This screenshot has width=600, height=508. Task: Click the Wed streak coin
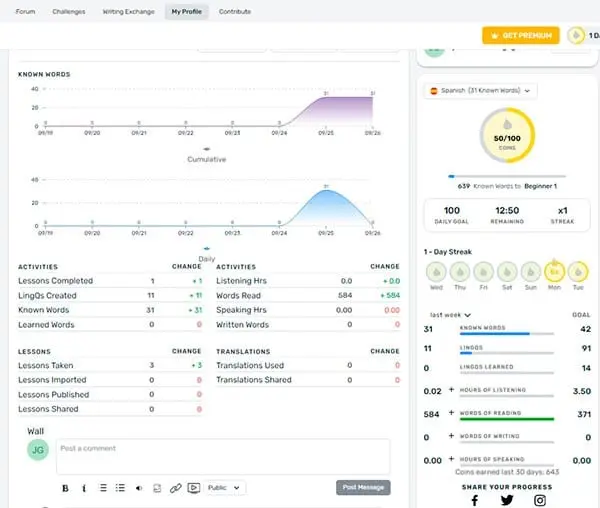pos(436,272)
